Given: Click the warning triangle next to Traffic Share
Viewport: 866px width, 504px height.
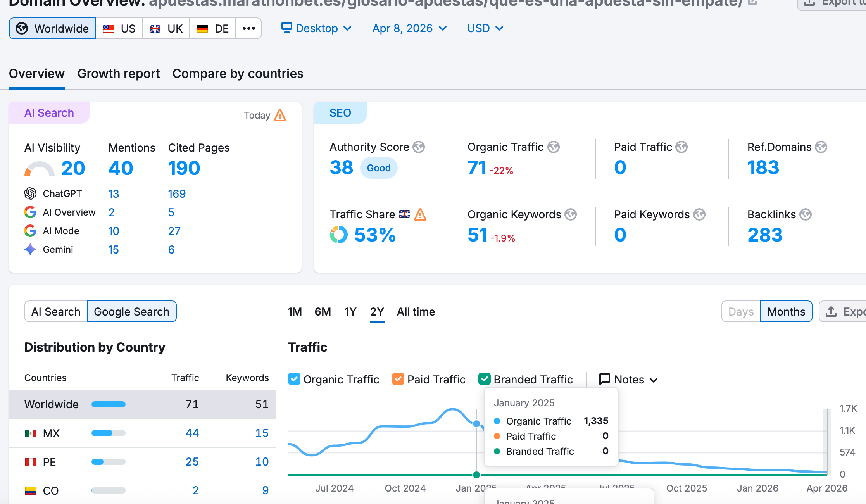Looking at the screenshot, I should click(420, 214).
